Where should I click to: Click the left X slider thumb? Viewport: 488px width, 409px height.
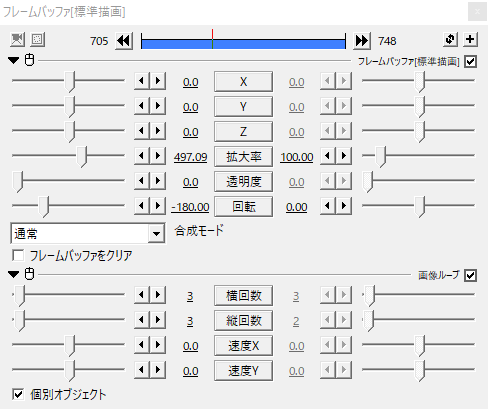coord(70,82)
